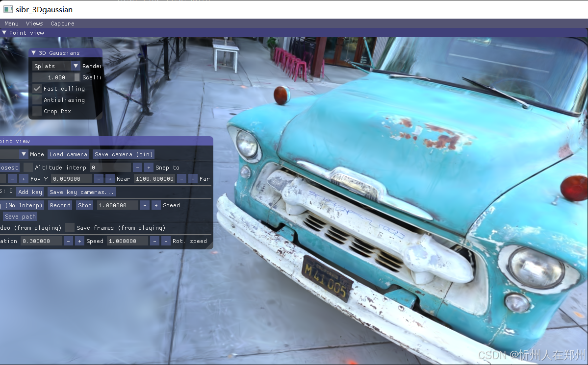
Task: Collapse the 3D Gaussians panel
Action: click(33, 53)
